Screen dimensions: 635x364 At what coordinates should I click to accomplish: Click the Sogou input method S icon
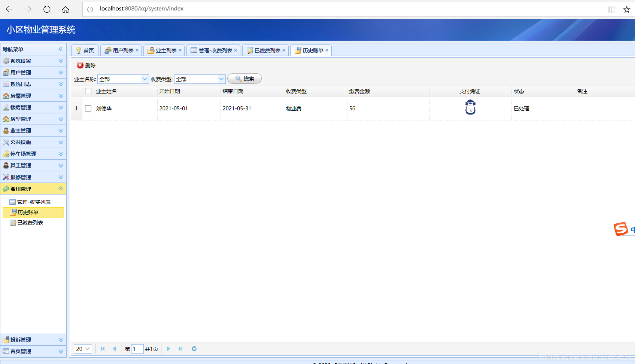[x=621, y=229]
